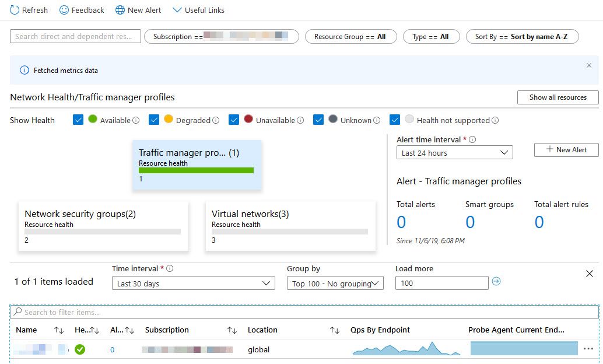Click the New Alert globe icon

click(120, 10)
